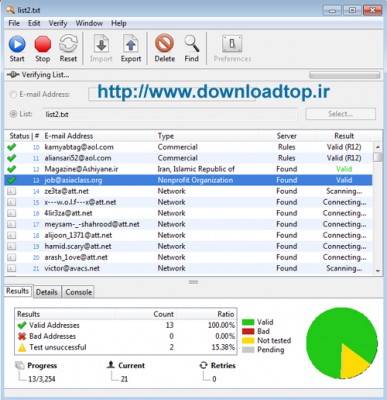
Task: Click the gray Pending legend swatch
Action: (248, 350)
